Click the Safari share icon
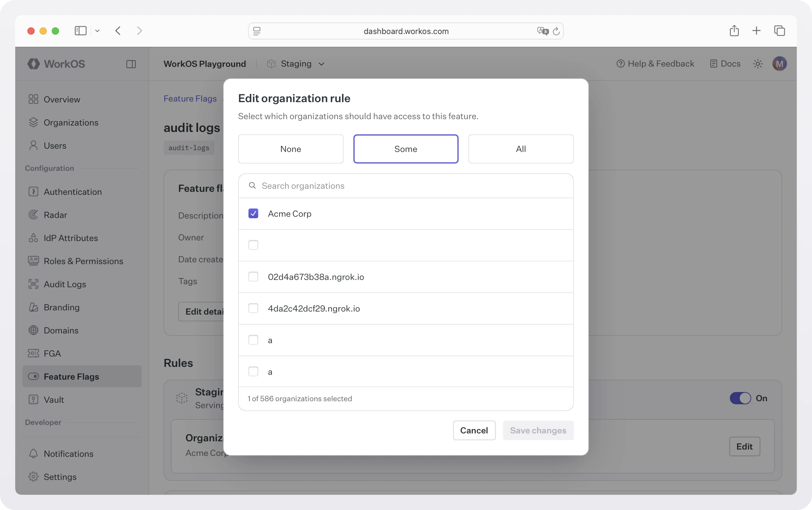The width and height of the screenshot is (812, 510). point(734,31)
